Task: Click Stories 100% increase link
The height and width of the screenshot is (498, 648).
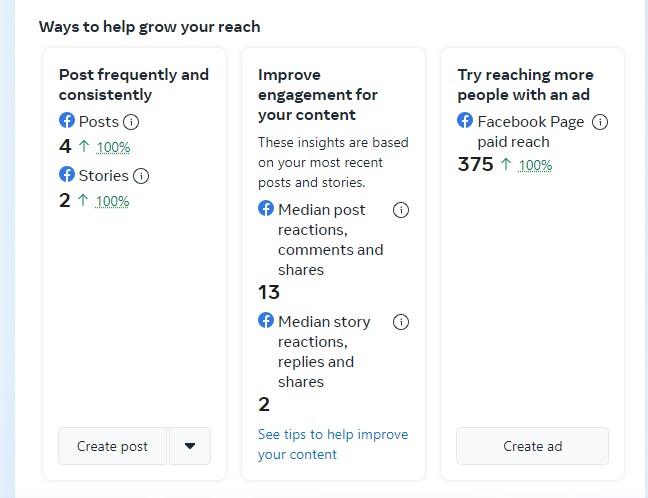Action: [113, 202]
